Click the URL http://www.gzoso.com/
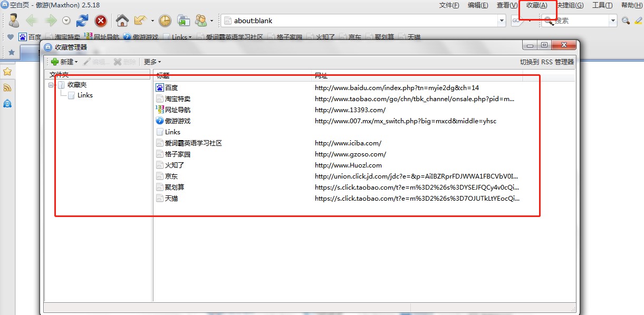 coord(351,154)
